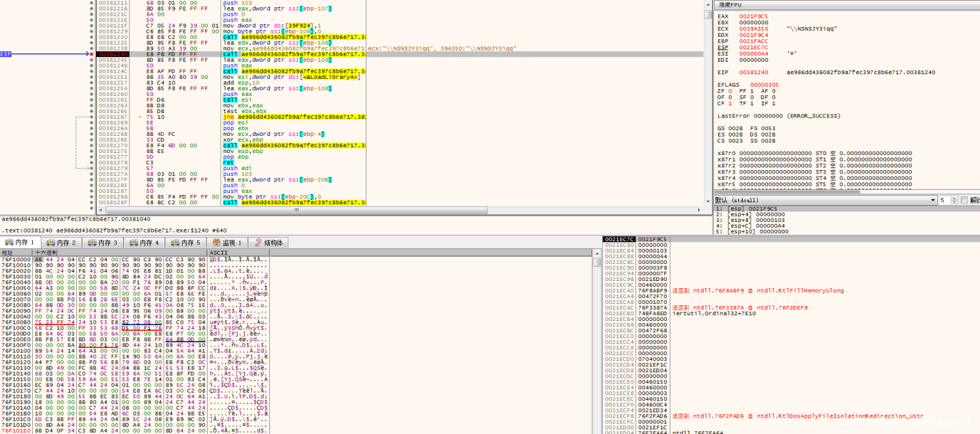
Task: Select the EAX register value 0021F9C5
Action: 752,16
